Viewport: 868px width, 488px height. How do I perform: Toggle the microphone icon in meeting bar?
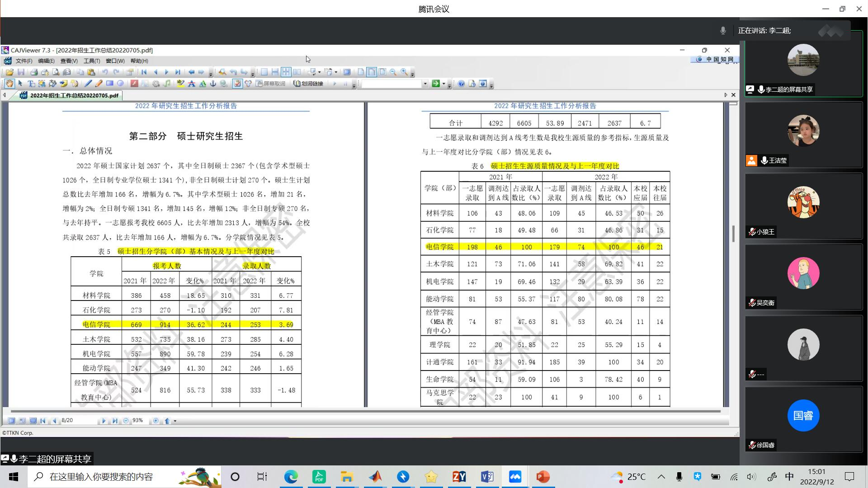[x=723, y=31]
